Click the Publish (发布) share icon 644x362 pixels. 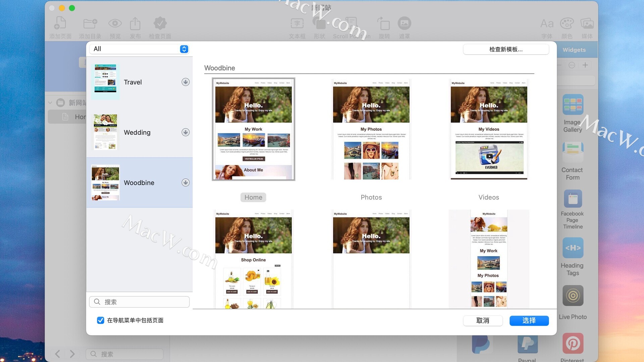(135, 23)
